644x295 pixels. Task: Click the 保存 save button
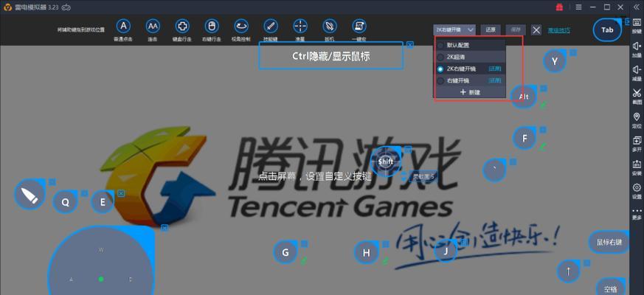coord(516,29)
